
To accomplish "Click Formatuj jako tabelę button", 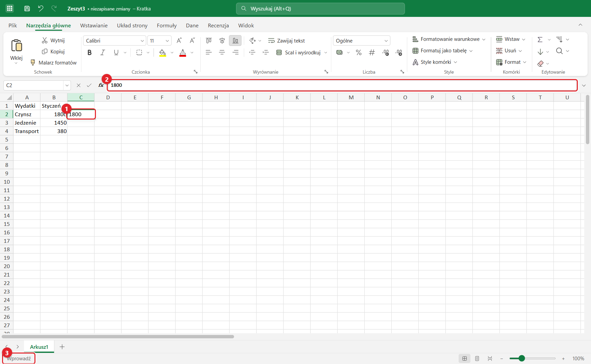I will (442, 51).
